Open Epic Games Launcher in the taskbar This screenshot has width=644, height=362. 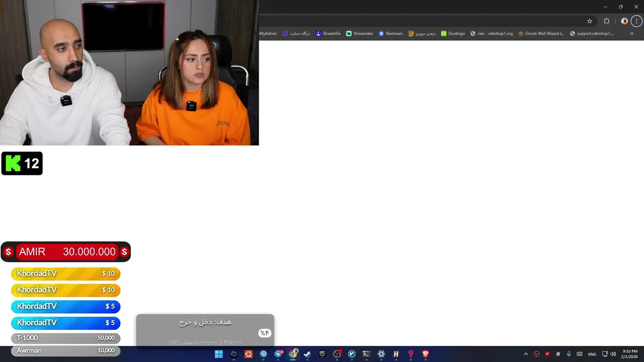pos(323,354)
